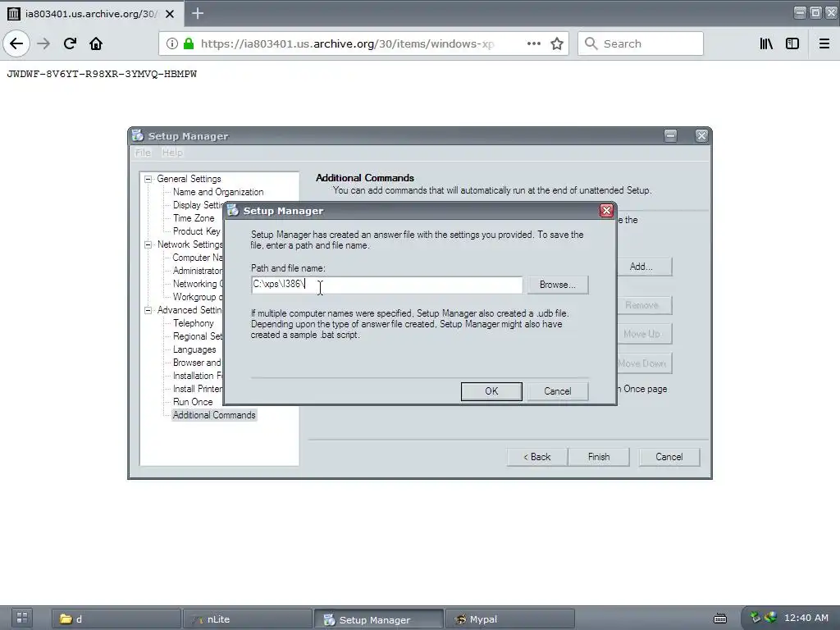840x630 pixels.
Task: Click the browser forward arrow
Action: tap(43, 43)
